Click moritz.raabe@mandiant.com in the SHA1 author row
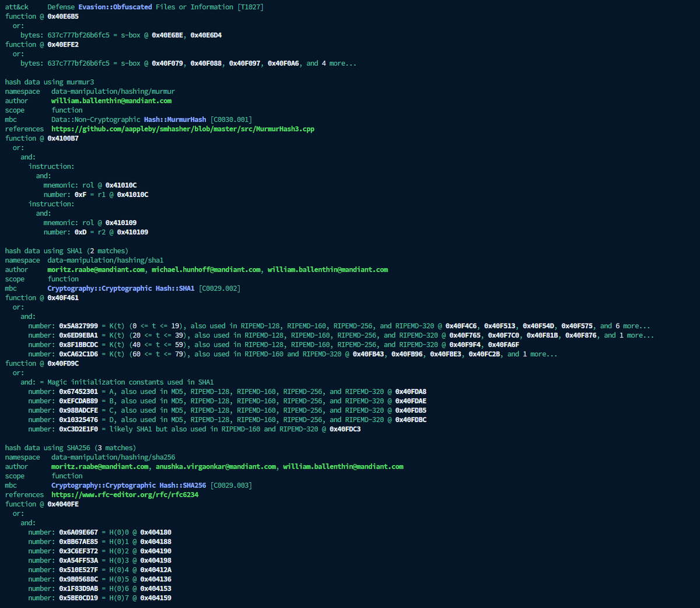Screen dimensions: 700x608 96,269
